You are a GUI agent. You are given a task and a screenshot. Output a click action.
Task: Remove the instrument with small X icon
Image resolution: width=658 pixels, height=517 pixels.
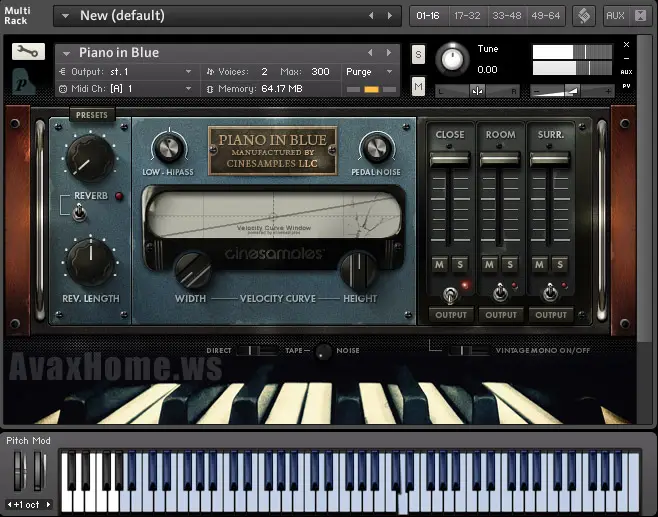coord(626,44)
